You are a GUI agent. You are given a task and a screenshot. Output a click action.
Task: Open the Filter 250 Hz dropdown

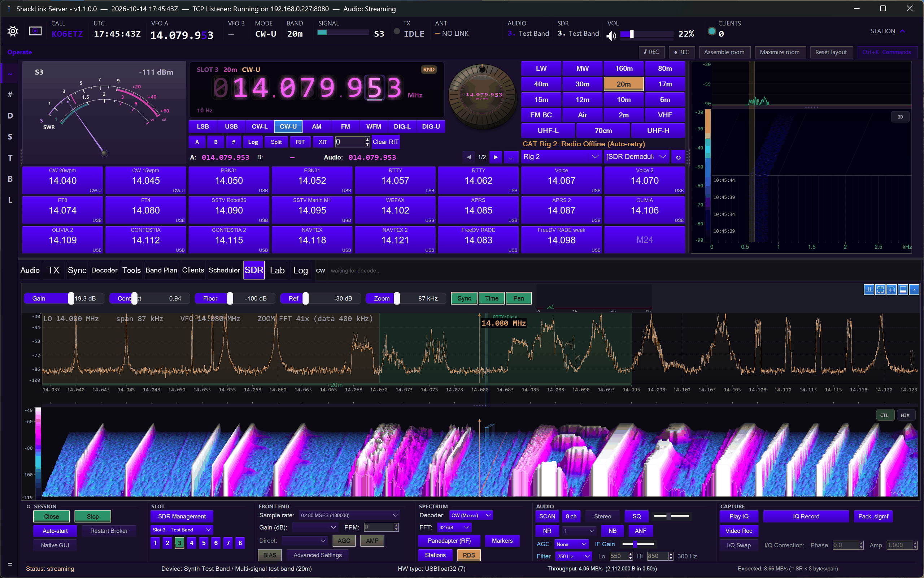(573, 556)
